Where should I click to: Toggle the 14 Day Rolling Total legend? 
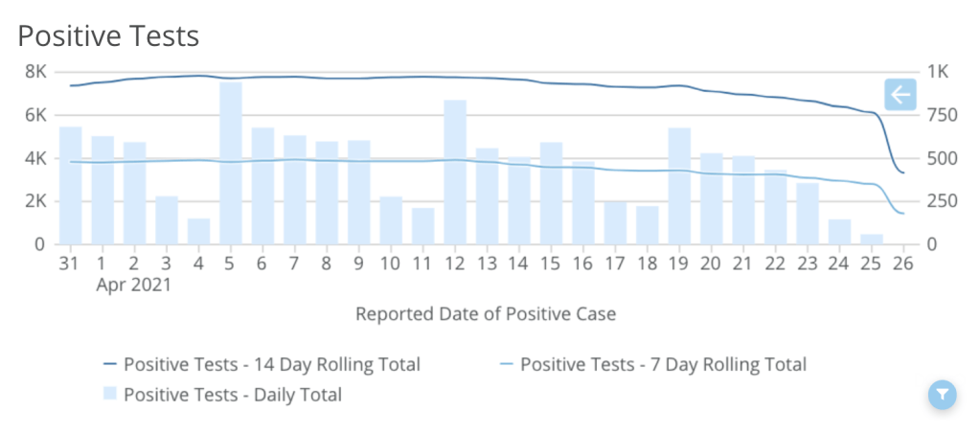click(x=271, y=364)
